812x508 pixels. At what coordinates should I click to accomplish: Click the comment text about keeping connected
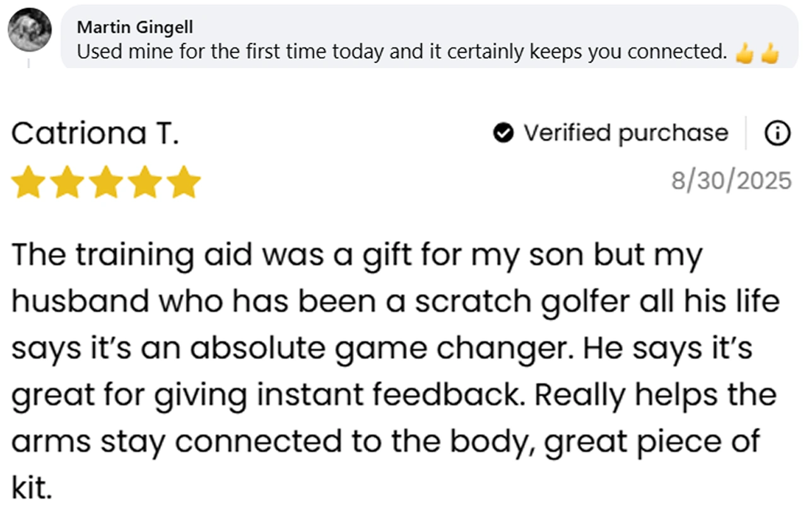coord(403,52)
